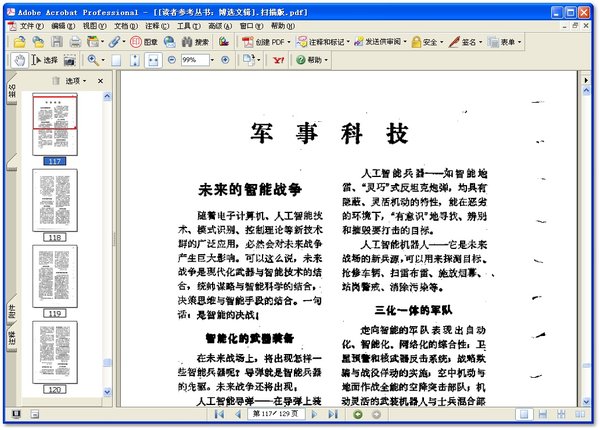
Task: Open the Document (文档) menu
Action: (126, 26)
